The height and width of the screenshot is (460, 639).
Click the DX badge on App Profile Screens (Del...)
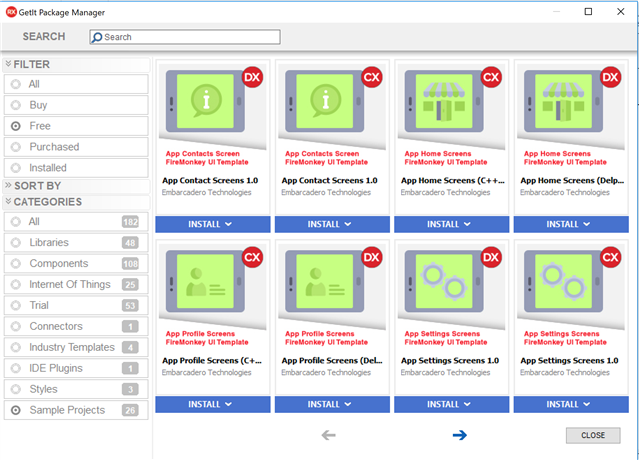tap(372, 257)
